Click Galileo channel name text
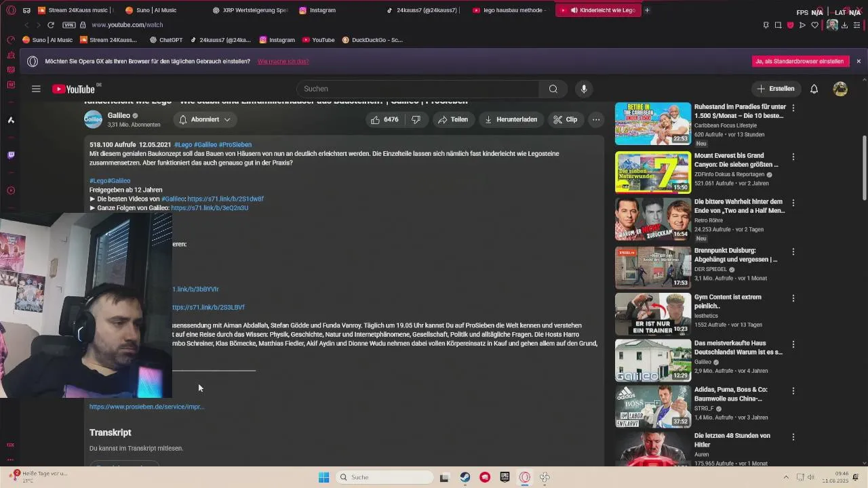 click(x=119, y=115)
